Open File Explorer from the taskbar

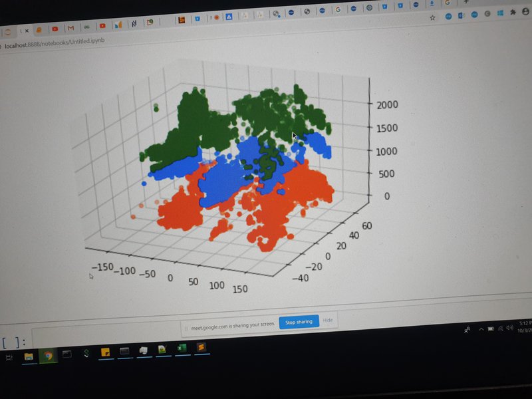[27, 354]
